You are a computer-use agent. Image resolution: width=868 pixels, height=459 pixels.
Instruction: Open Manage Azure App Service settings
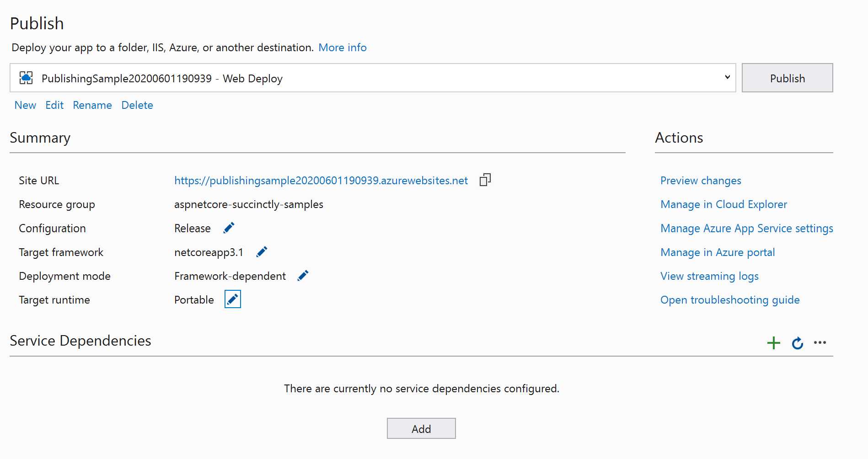(746, 228)
